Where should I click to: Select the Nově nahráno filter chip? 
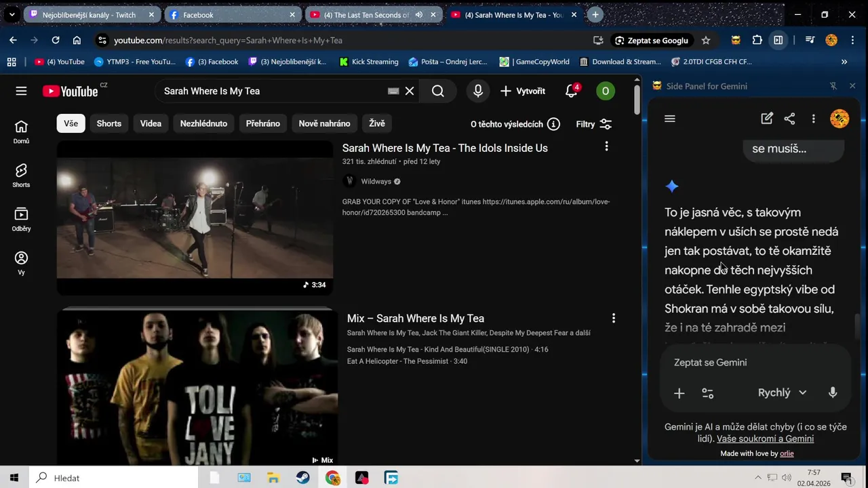pos(325,123)
